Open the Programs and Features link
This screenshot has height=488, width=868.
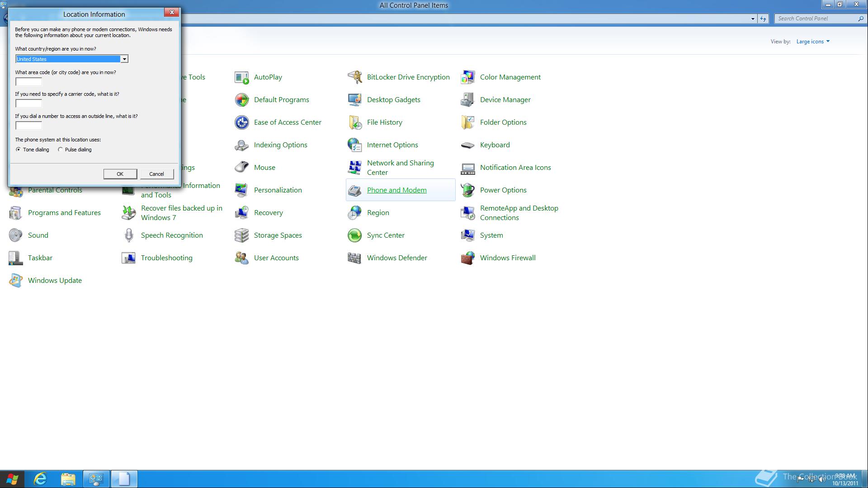tap(64, 213)
